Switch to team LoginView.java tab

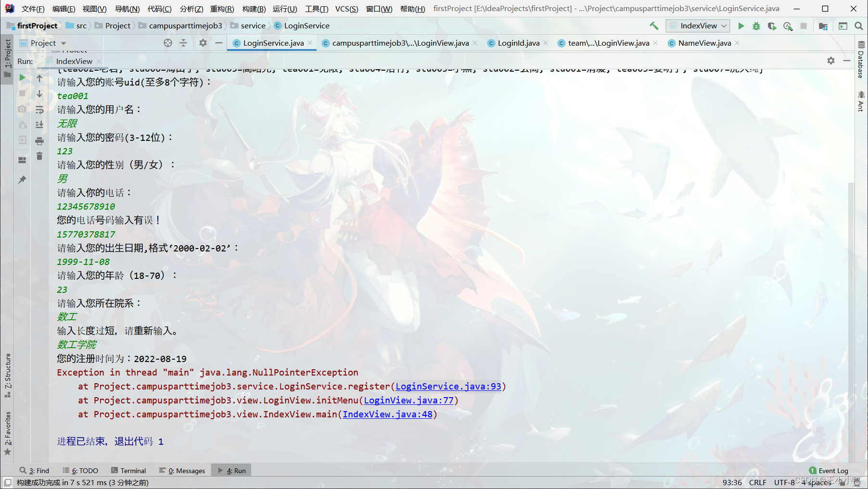pyautogui.click(x=609, y=43)
